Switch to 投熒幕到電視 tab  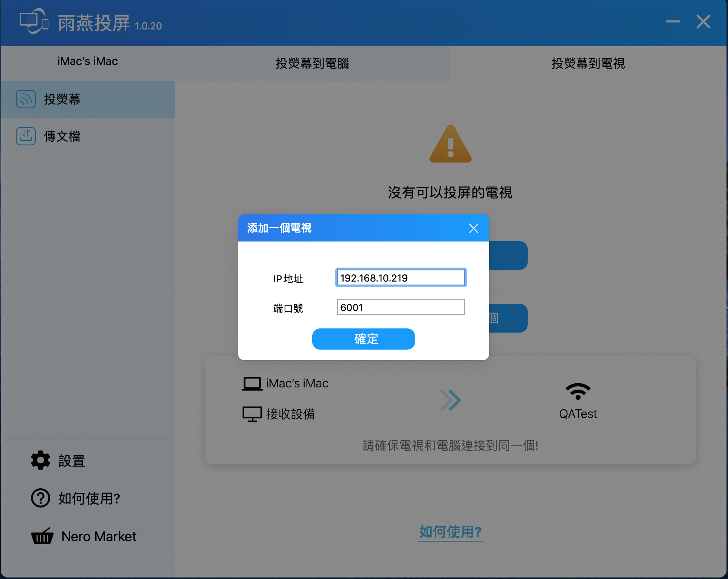point(588,63)
